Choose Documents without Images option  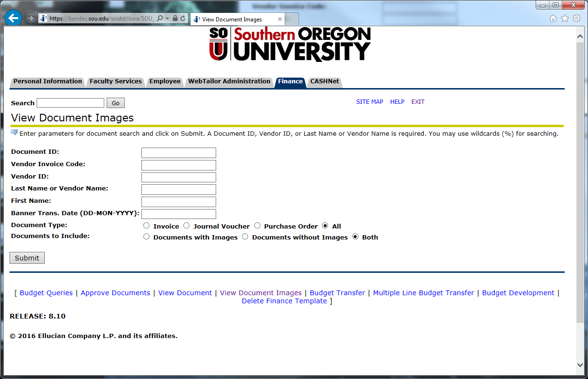(x=245, y=237)
